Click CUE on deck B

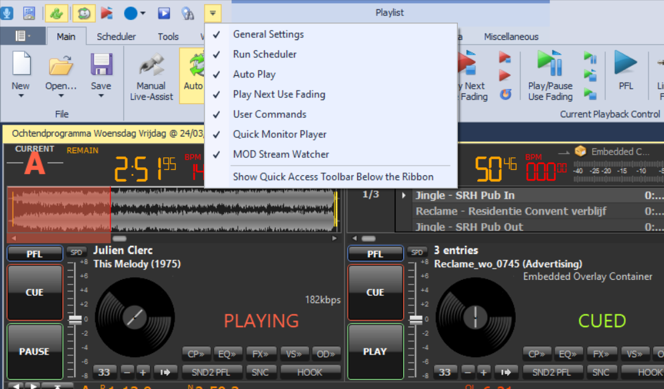[375, 292]
